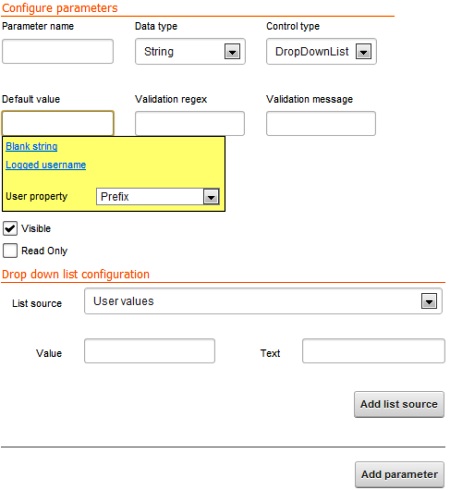
Task: Focus the Validation message text box
Action: point(321,123)
